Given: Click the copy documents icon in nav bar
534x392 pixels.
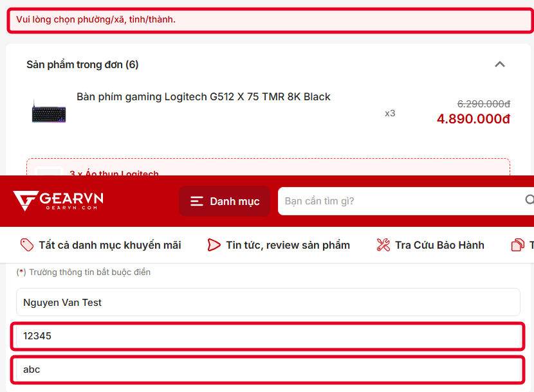Looking at the screenshot, I should pyautogui.click(x=518, y=245).
